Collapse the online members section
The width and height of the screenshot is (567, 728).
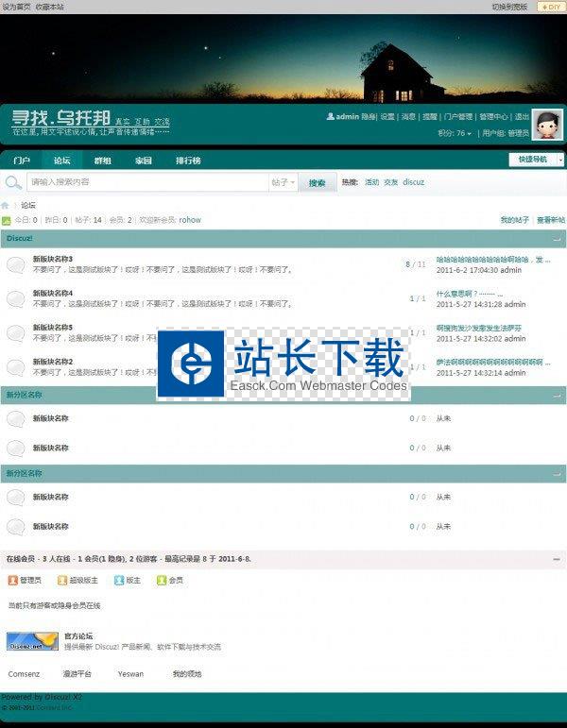pos(558,559)
